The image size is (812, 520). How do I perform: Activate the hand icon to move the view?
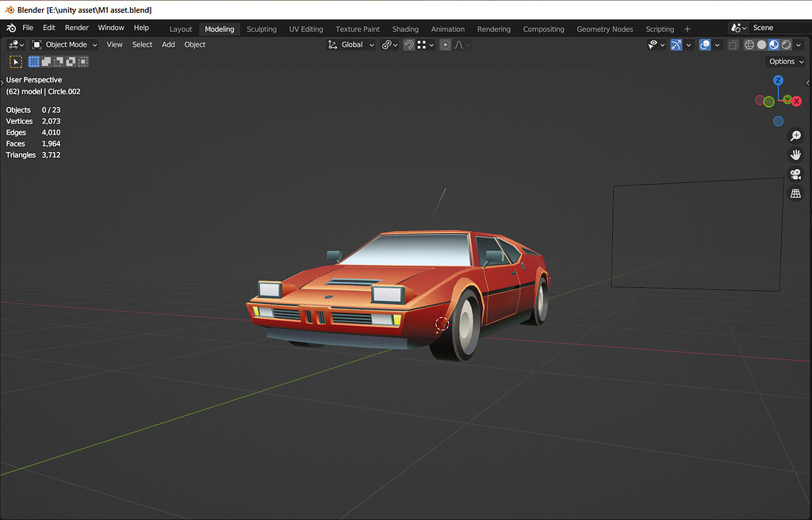[x=795, y=155]
